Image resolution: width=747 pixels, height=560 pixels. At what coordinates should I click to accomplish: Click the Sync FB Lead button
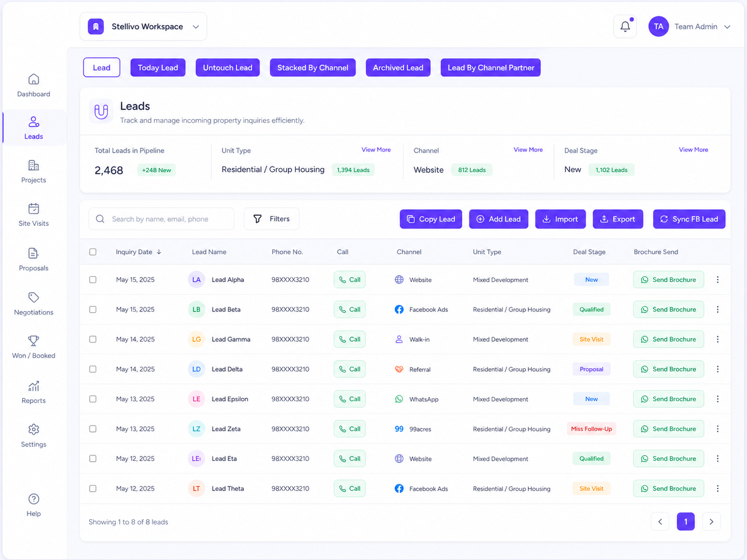coord(689,219)
